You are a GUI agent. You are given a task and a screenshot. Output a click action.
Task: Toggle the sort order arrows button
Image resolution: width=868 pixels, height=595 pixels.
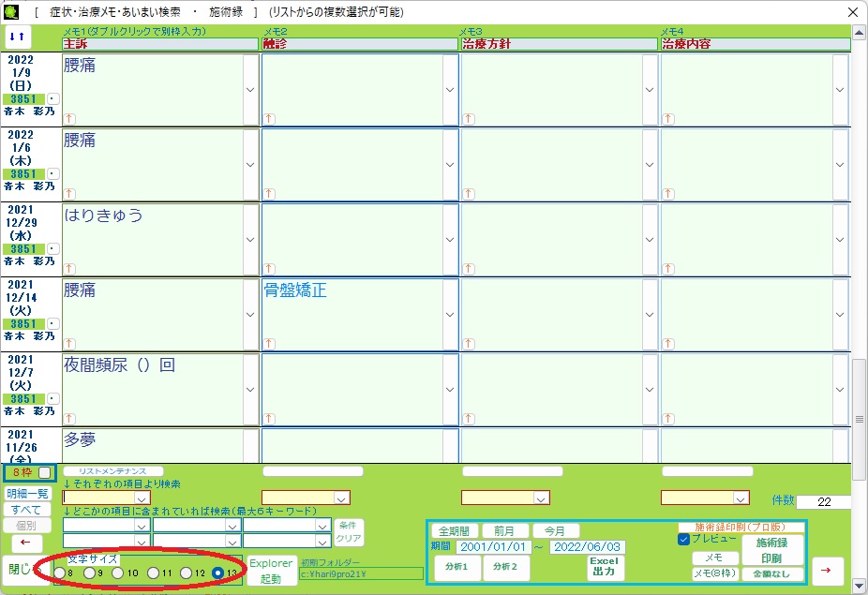(18, 37)
